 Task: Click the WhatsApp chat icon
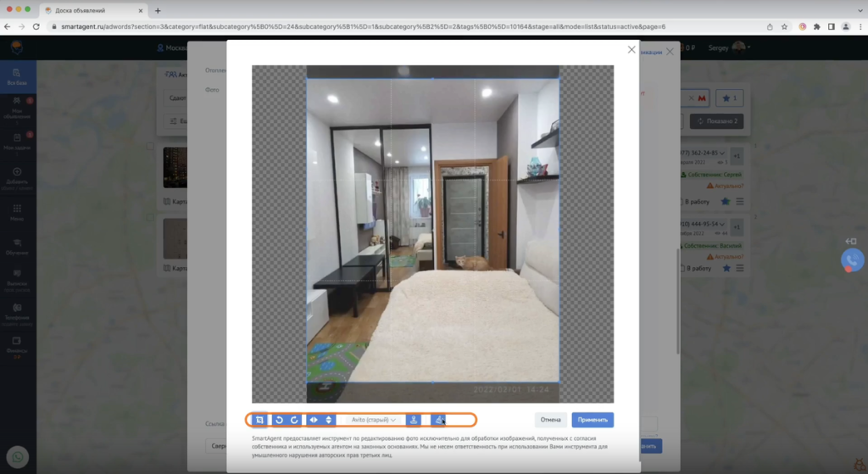(18, 457)
